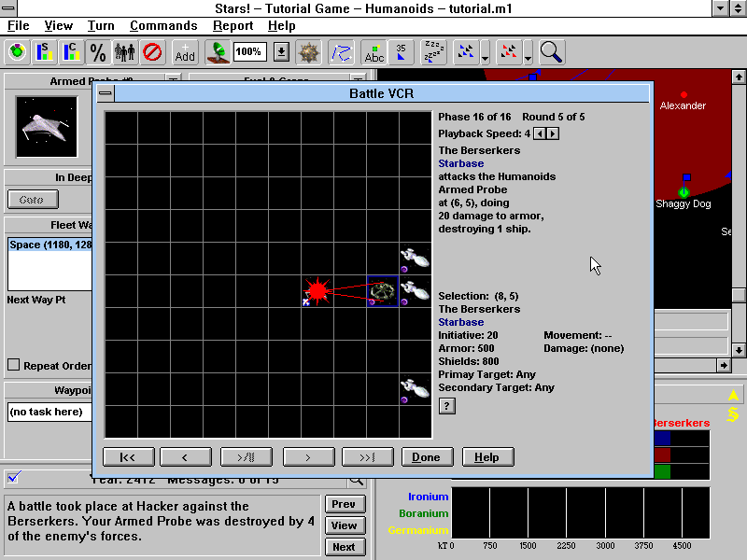Click the red enemy fleets filter icon
The width and height of the screenshot is (747, 560).
point(509,52)
